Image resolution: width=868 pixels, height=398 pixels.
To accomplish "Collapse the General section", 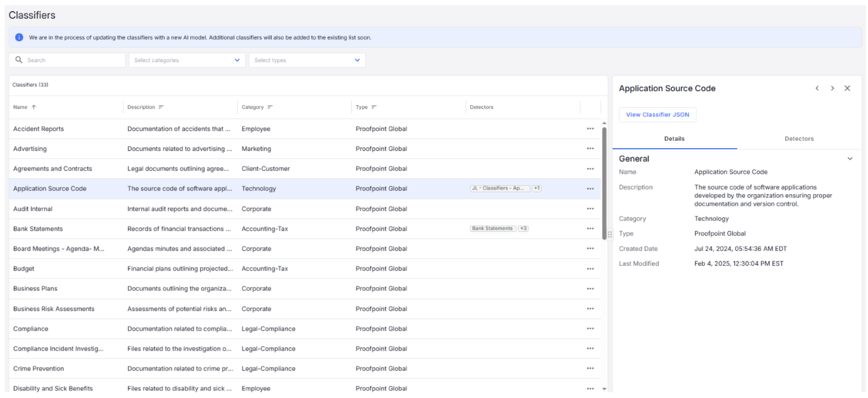I will click(x=850, y=159).
